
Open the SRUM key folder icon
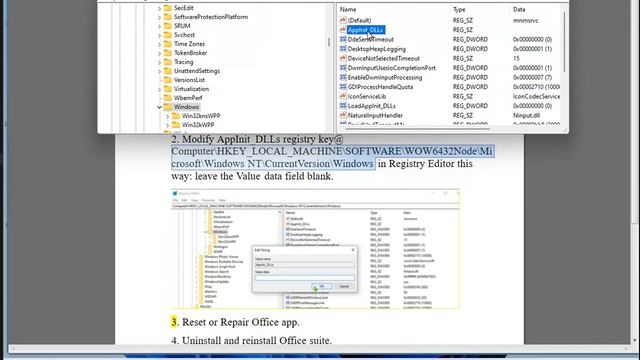168,26
